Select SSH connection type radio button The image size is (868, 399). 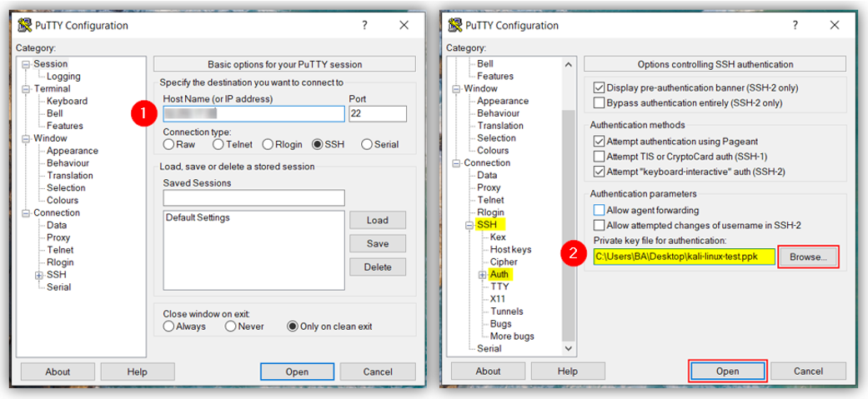click(317, 144)
